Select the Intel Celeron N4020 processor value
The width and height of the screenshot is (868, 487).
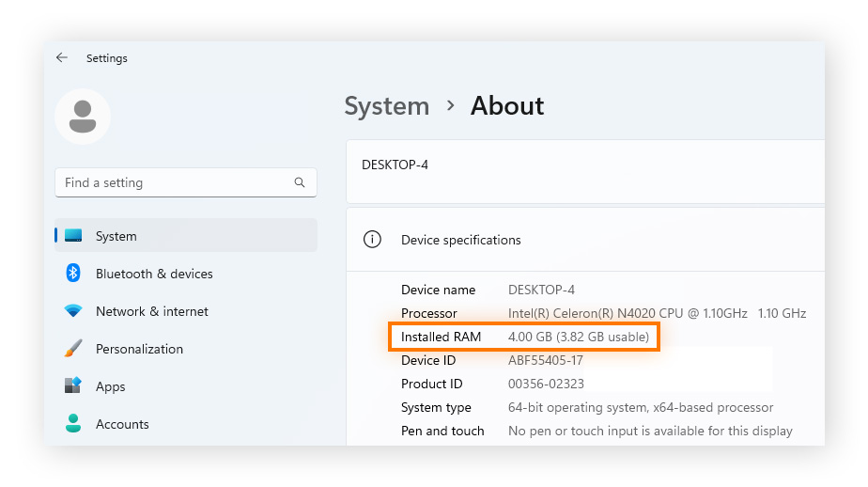pos(657,313)
